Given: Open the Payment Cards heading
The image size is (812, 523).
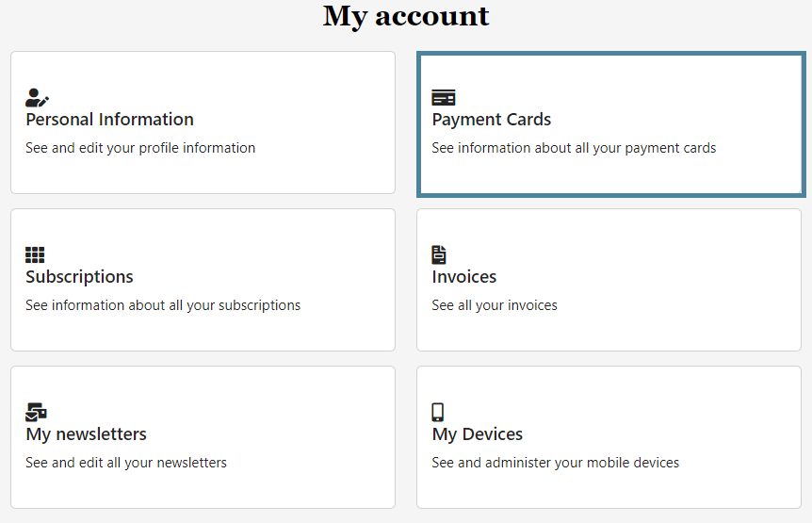Looking at the screenshot, I should [x=492, y=120].
